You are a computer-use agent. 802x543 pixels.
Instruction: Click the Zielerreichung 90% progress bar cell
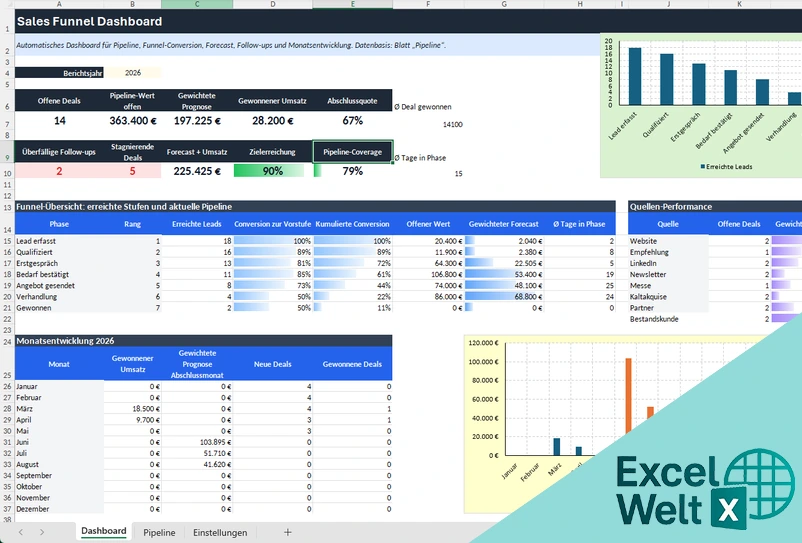click(273, 171)
